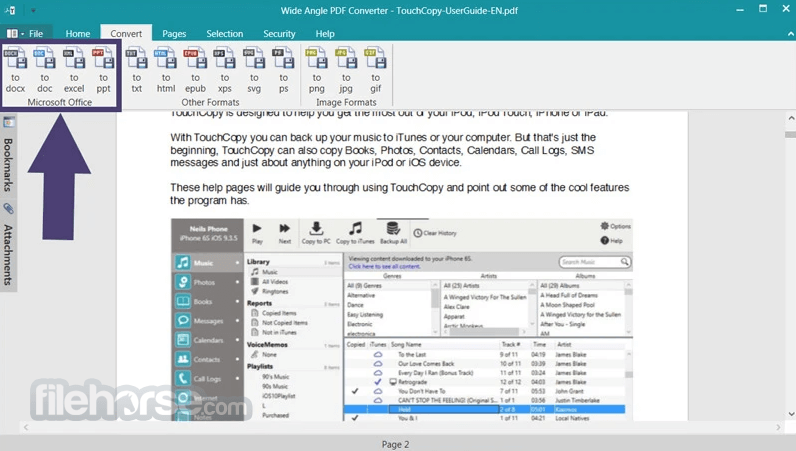Screen dimensions: 796x451
Task: Convert the PDF to epub
Action: point(195,70)
